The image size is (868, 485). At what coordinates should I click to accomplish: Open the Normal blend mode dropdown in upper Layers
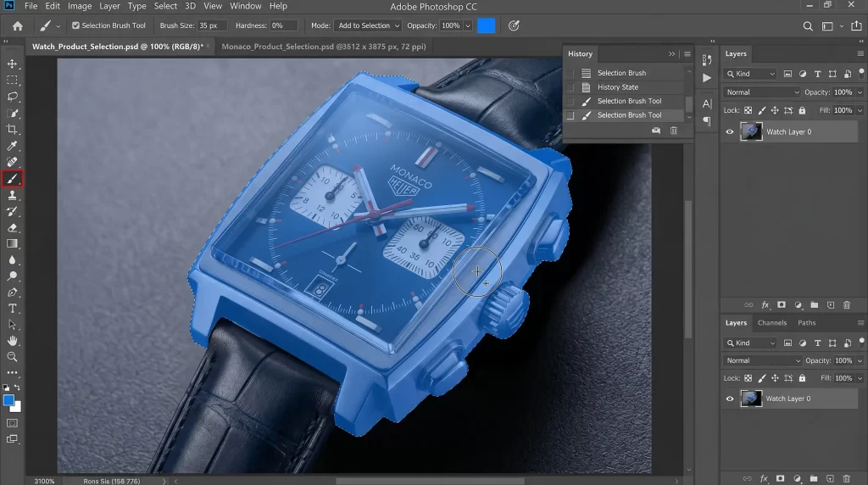762,92
